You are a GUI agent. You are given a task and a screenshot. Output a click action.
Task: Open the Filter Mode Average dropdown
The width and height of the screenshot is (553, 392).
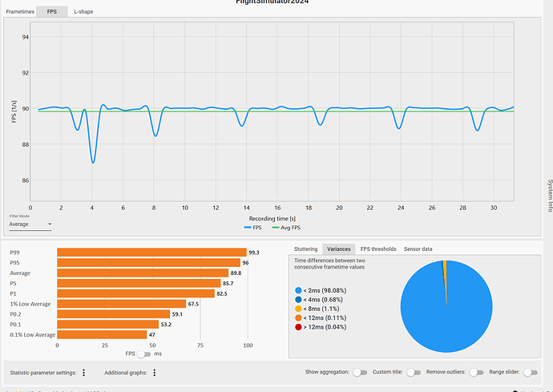click(30, 224)
